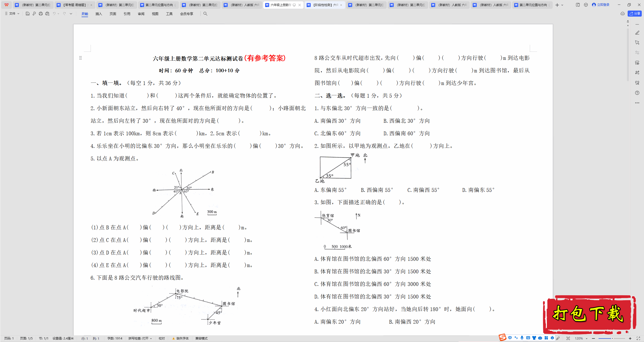644x342 pixels.
Task: Click the zoom out minus button
Action: (593, 338)
